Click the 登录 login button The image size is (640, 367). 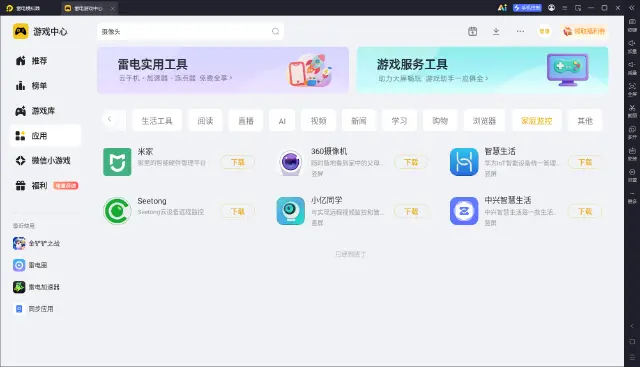tap(544, 31)
